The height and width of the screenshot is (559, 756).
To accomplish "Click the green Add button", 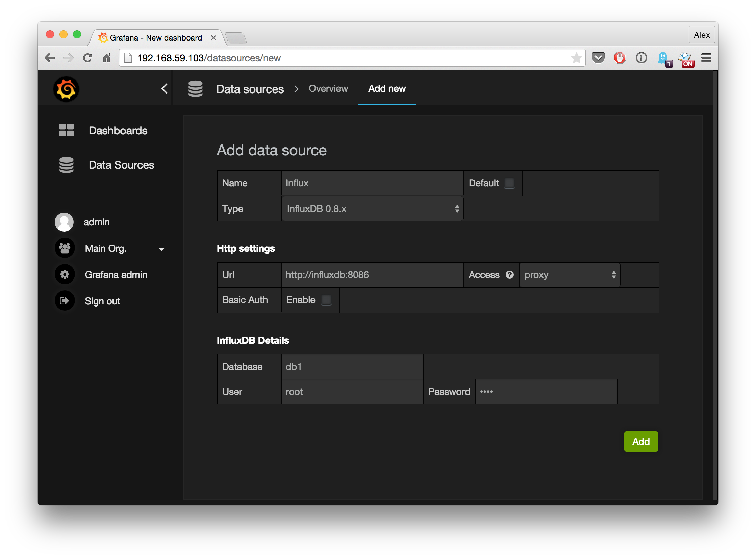I will point(640,441).
